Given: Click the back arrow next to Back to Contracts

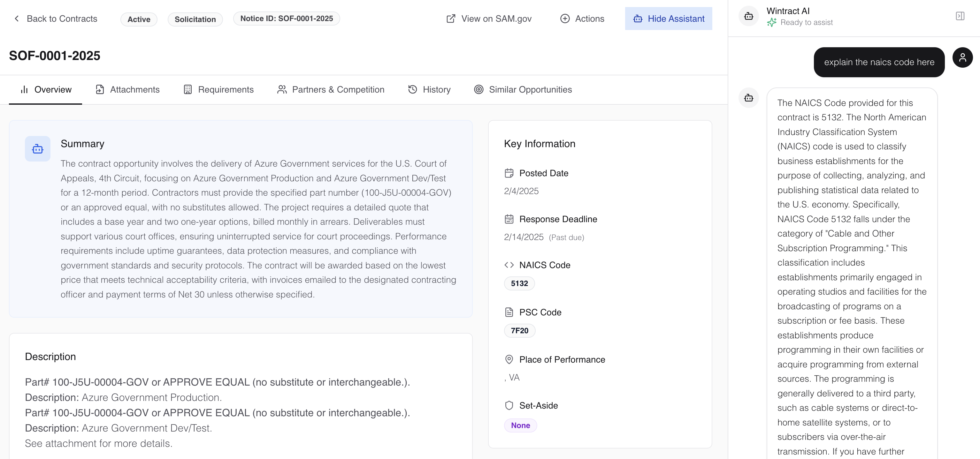Looking at the screenshot, I should 17,19.
